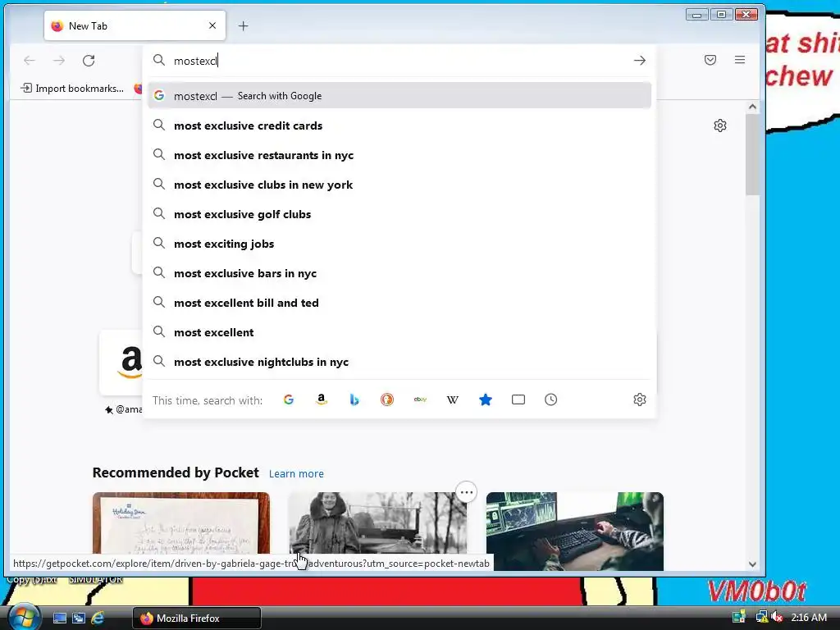Select 'mostexcl — Search with Google' row
The height and width of the screenshot is (630, 840).
pyautogui.click(x=399, y=96)
